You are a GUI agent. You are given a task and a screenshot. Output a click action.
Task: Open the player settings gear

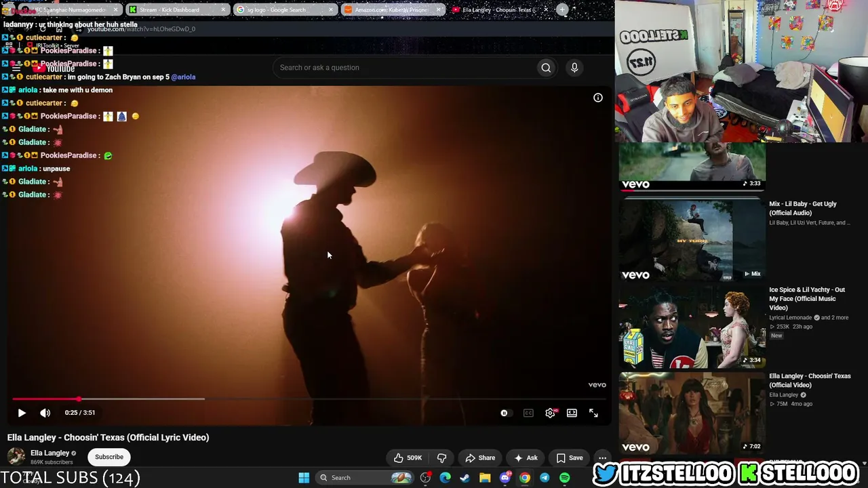click(x=550, y=413)
